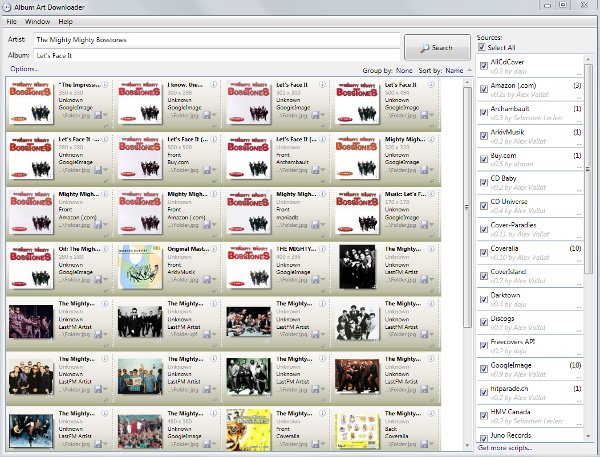Save the "The Impress..." image
The image size is (600, 457).
[98, 115]
